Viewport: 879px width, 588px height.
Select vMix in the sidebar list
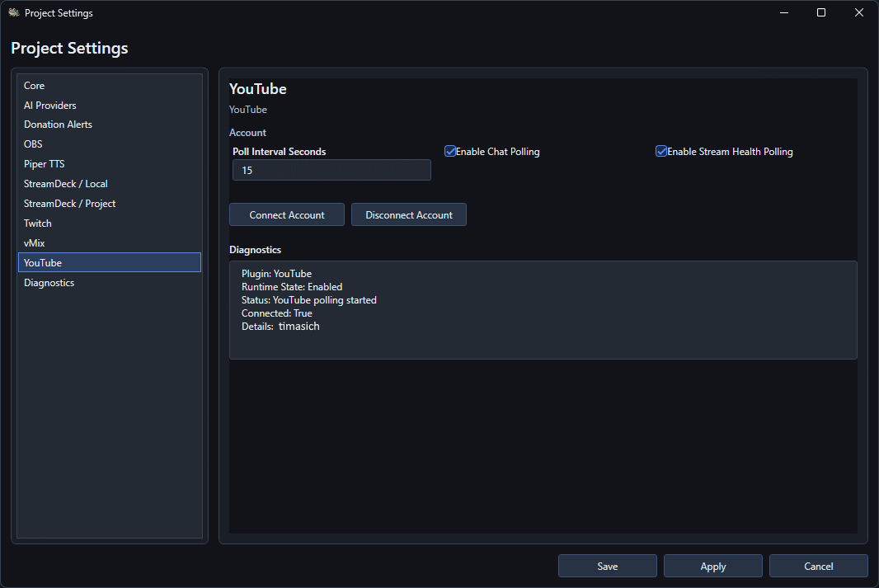[110, 242]
